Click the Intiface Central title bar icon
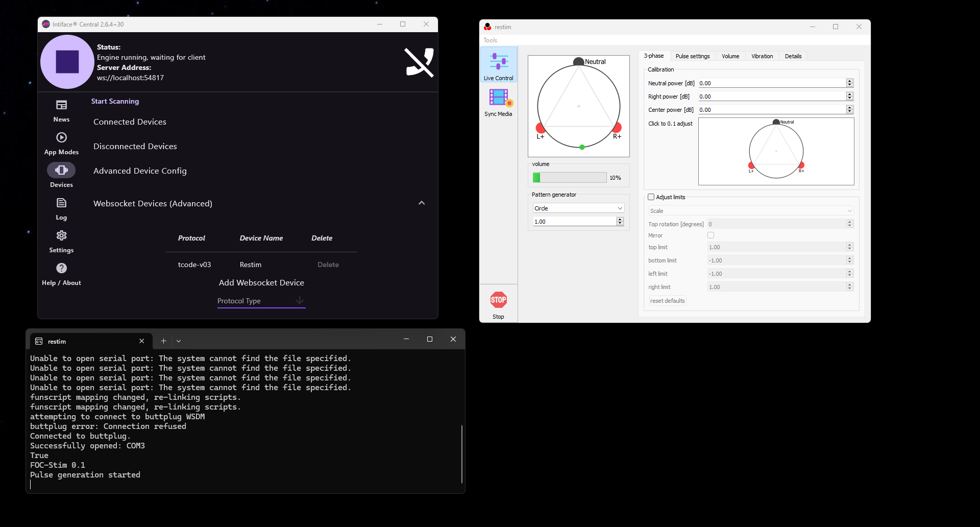The image size is (980, 527). tap(46, 24)
